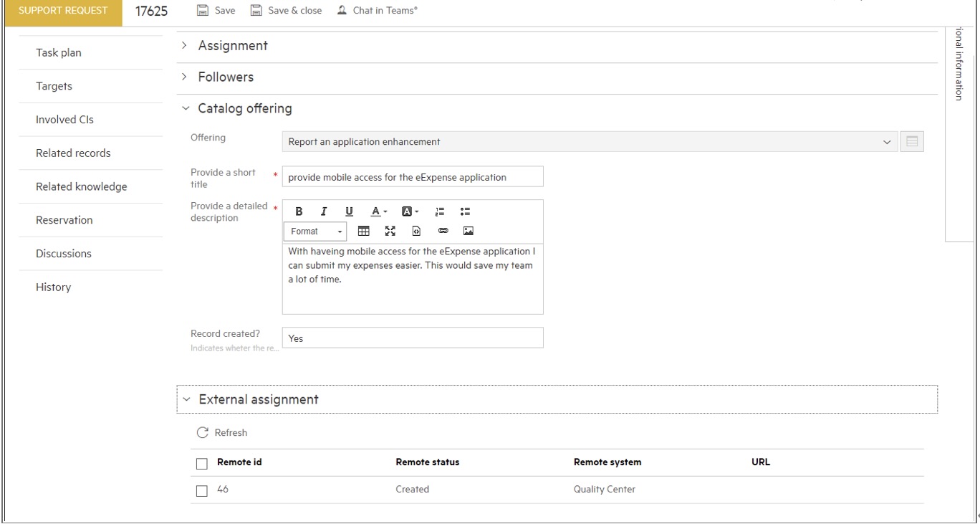Toggle bold formatting in the description editor

[x=298, y=211]
